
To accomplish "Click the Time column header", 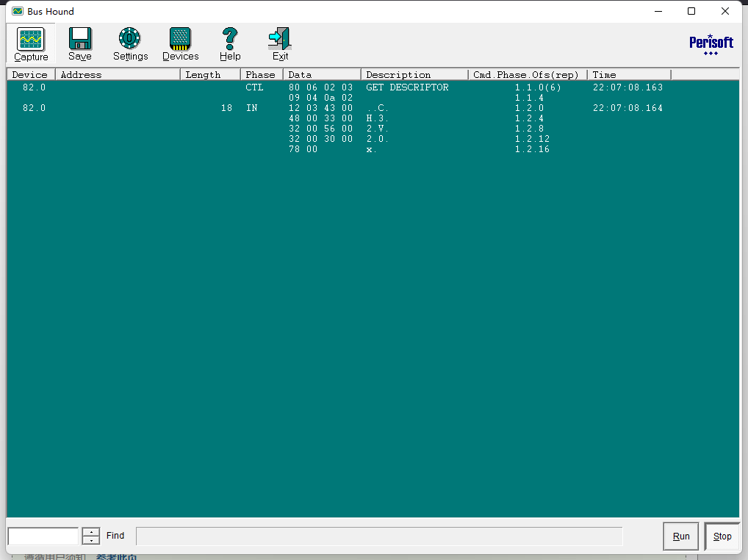I will point(628,74).
